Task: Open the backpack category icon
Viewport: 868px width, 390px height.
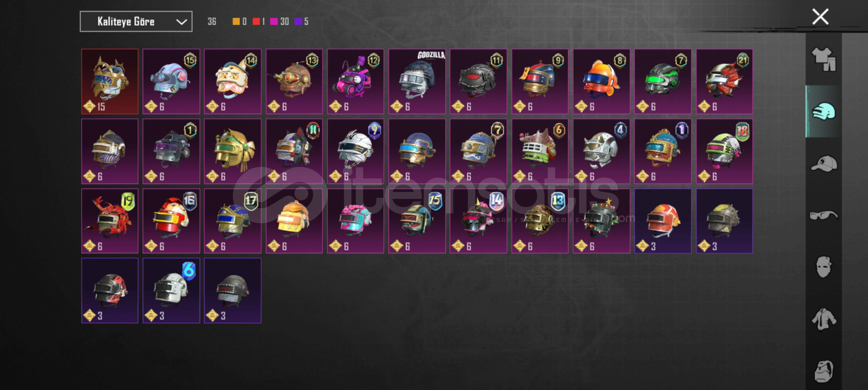Action: [824, 371]
